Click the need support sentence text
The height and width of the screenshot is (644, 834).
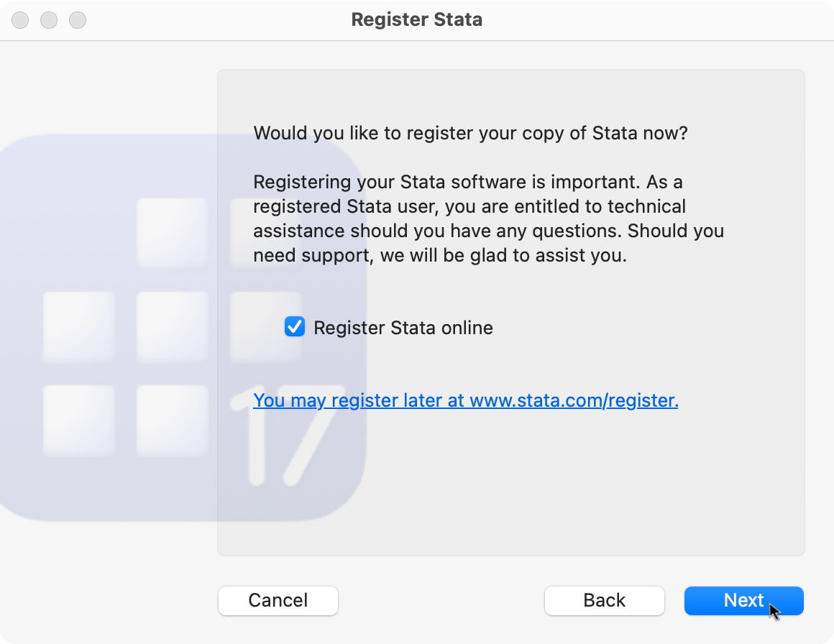[x=440, y=255]
